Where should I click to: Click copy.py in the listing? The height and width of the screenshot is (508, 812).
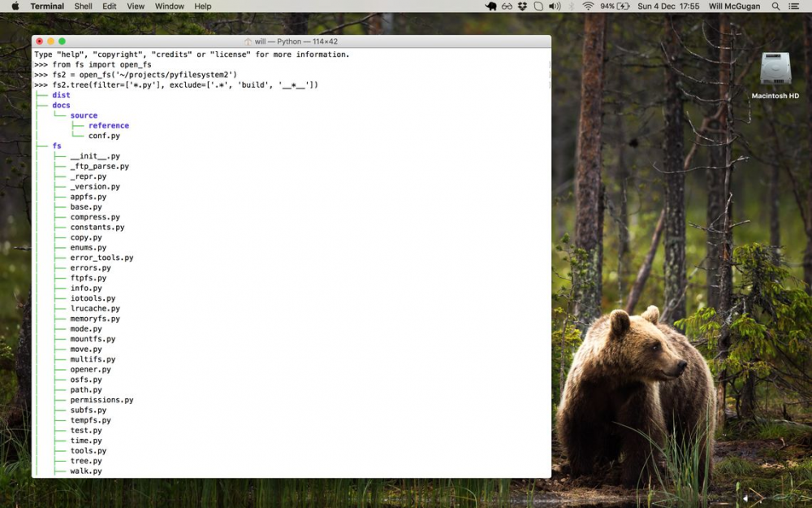(x=86, y=237)
